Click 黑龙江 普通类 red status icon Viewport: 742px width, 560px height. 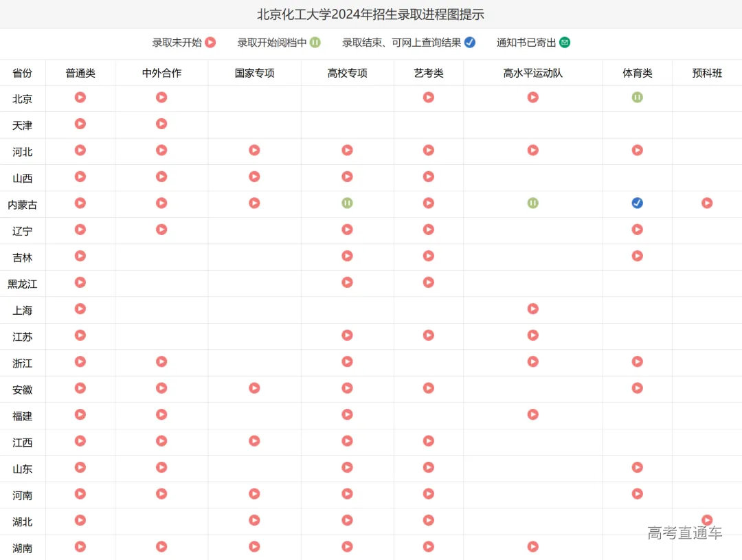click(x=80, y=282)
